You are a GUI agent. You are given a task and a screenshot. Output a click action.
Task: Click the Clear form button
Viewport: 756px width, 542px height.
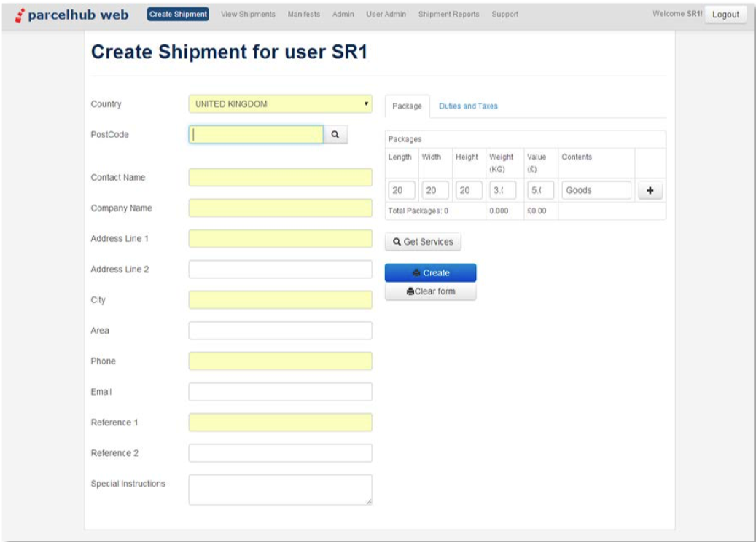(430, 291)
